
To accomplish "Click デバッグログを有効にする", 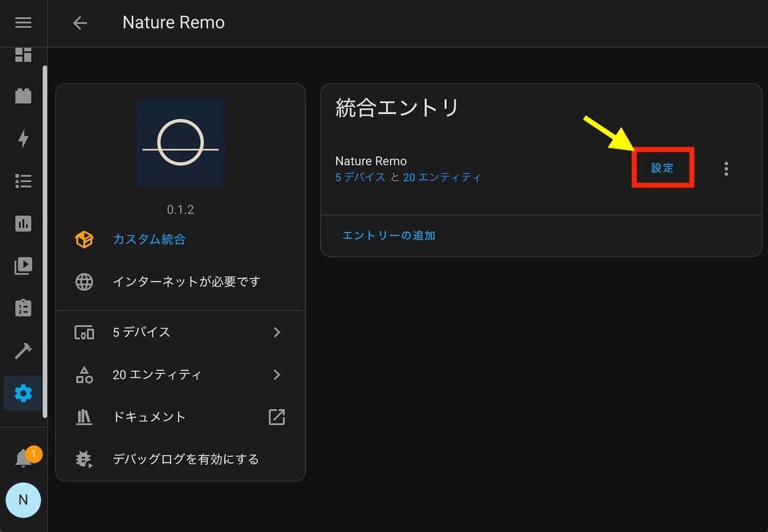I will [186, 459].
